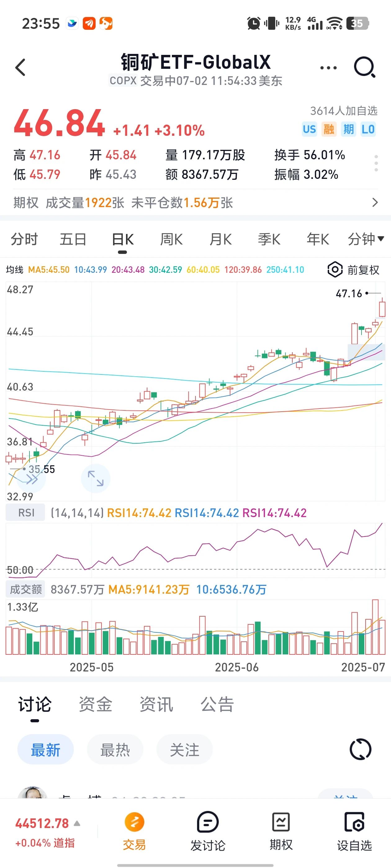Image resolution: width=391 pixels, height=868 pixels.
Task: Tap the current price 46.84
Action: coord(59,123)
